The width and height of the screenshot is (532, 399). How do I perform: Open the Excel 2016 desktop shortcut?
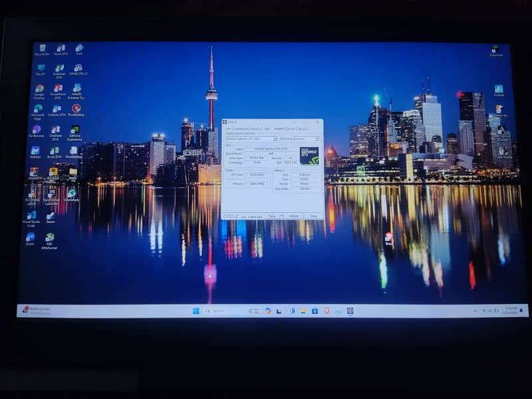click(x=55, y=151)
